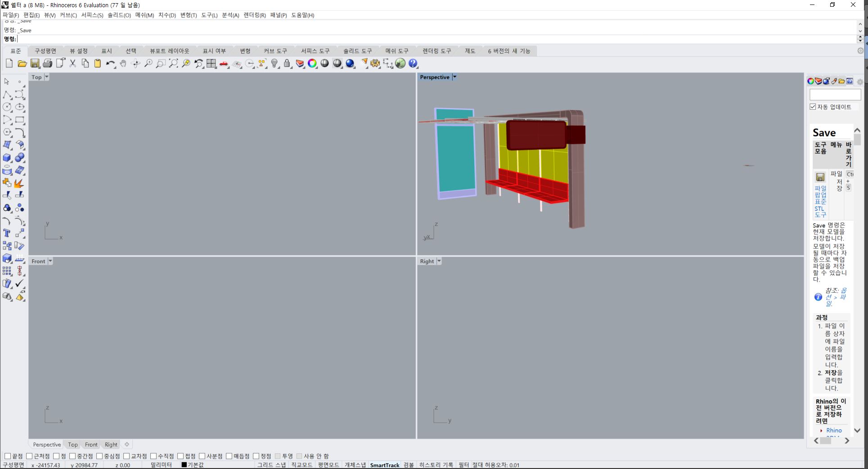Click the black layer color swatch in status bar
Viewport: 868px width, 469px height.
click(184, 465)
